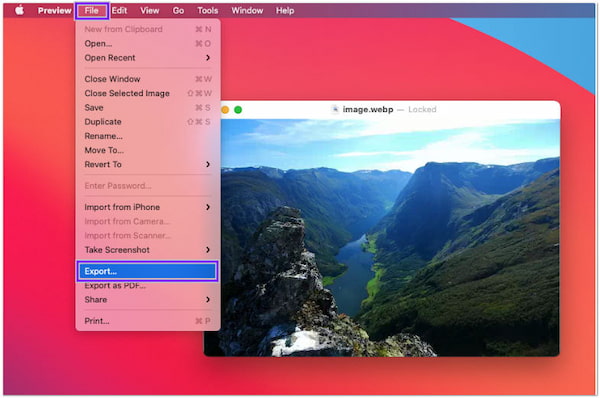Open the Apple menu

pos(20,10)
